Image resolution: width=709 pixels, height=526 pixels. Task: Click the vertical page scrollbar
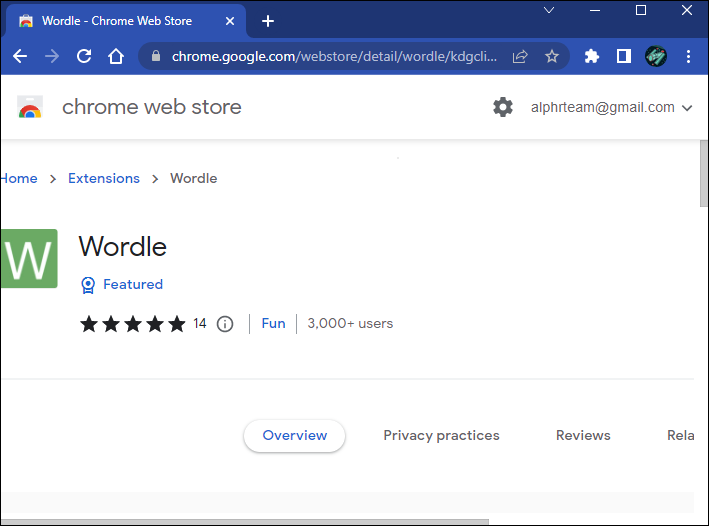[704, 173]
